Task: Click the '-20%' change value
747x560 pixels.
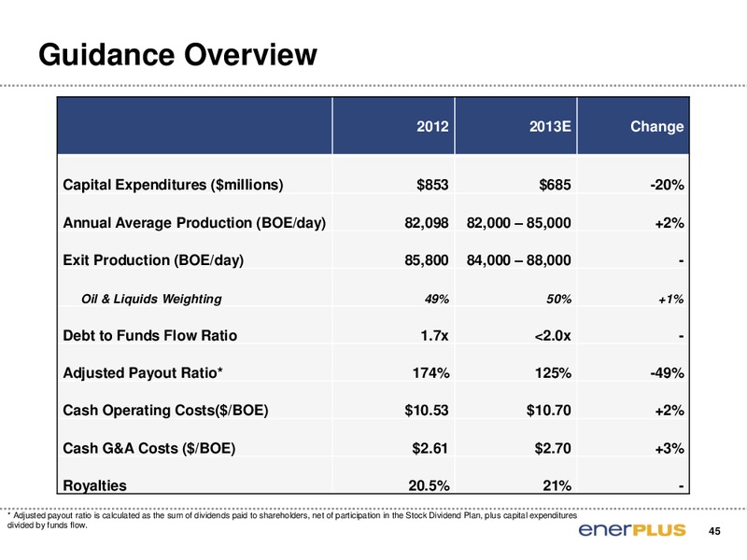Action: click(668, 185)
